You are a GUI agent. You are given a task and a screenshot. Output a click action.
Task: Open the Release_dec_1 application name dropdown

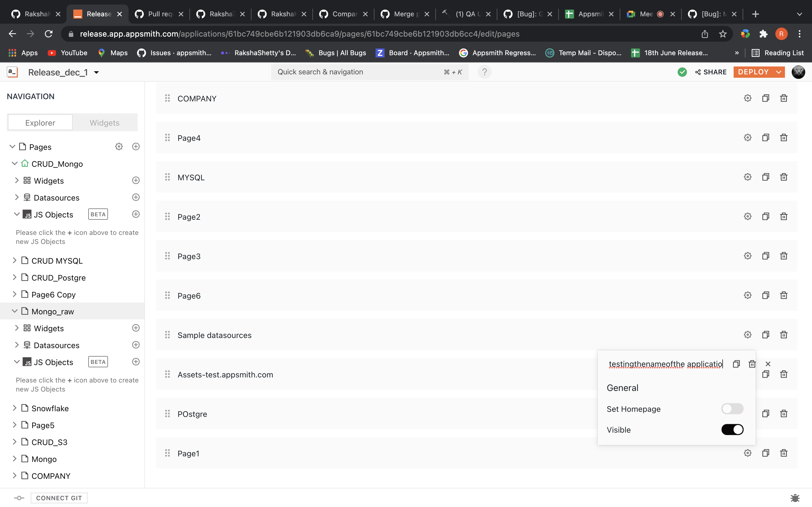96,72
